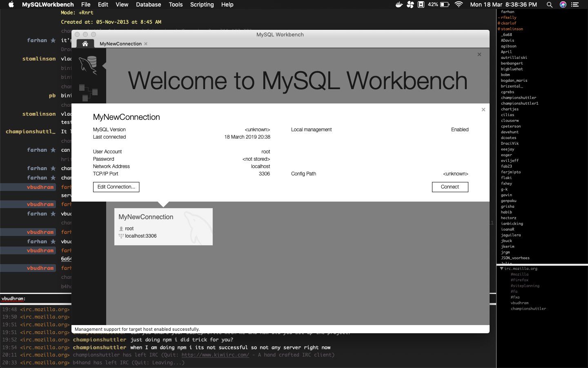Open the Help menu
Viewport: 588px width, 368px height.
click(227, 4)
